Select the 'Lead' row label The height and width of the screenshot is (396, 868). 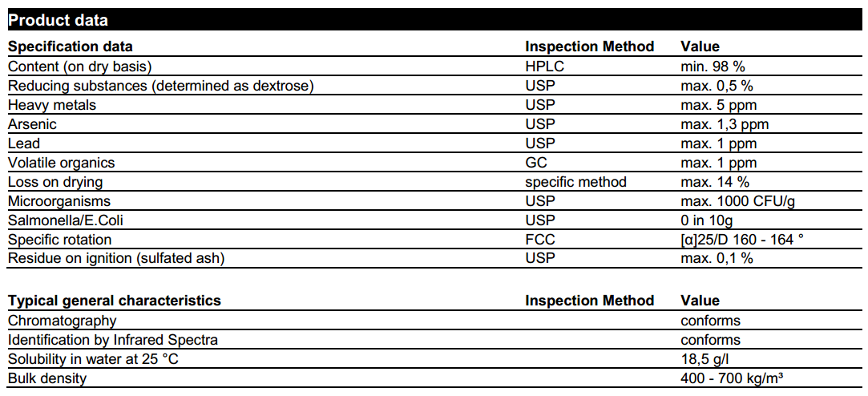click(x=23, y=143)
